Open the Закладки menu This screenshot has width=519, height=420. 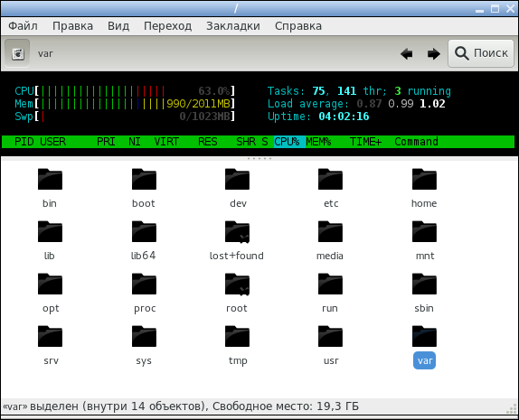[x=233, y=26]
